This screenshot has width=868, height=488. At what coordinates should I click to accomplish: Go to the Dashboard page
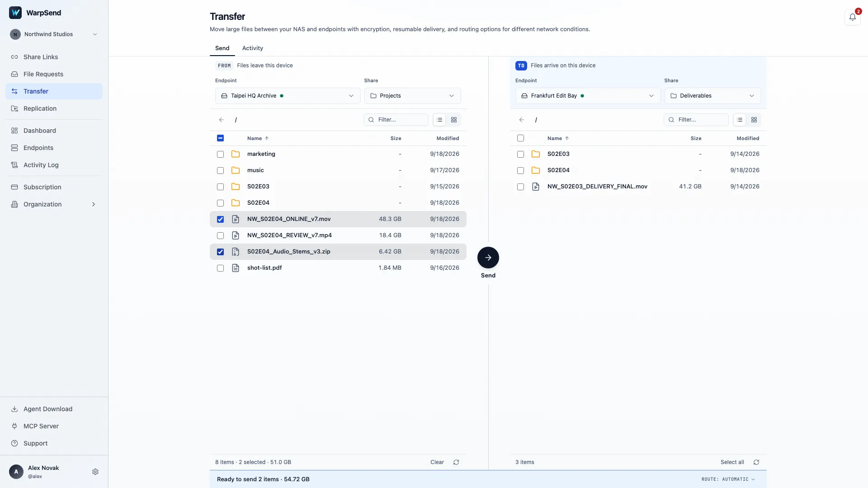point(54,131)
